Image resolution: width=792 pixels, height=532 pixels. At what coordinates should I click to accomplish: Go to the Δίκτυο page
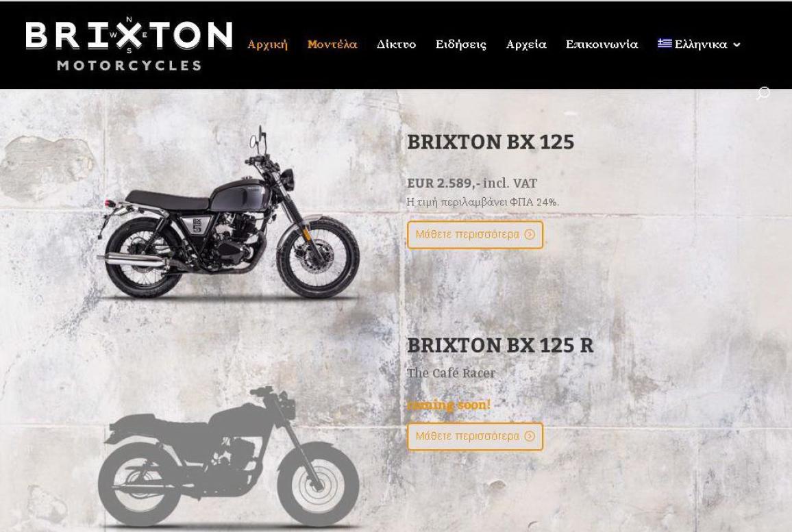396,45
